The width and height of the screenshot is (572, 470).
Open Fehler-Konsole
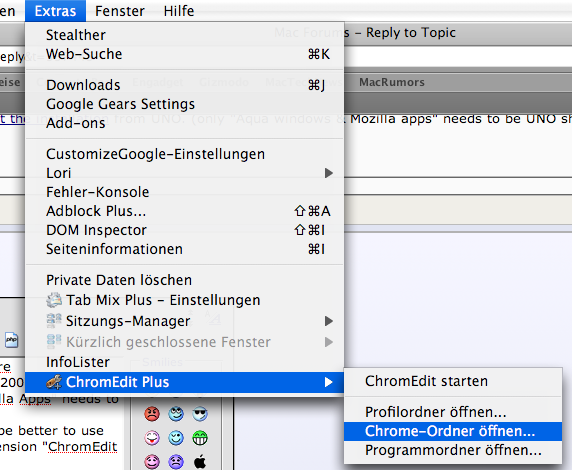click(185, 192)
